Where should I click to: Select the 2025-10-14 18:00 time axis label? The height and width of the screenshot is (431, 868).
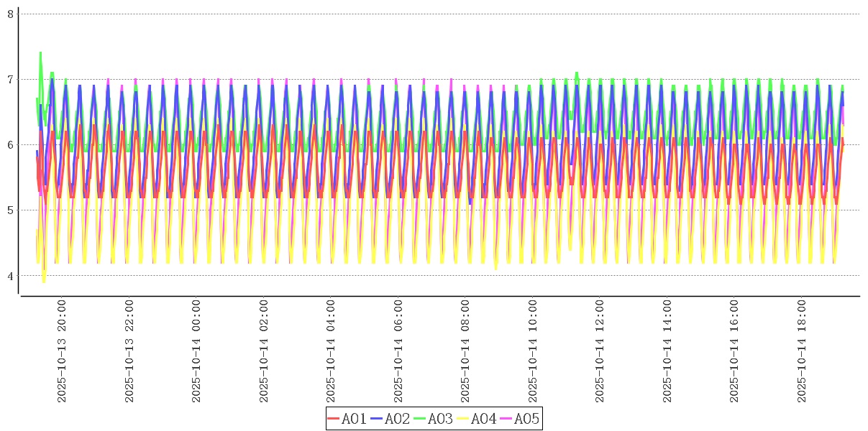(802, 351)
